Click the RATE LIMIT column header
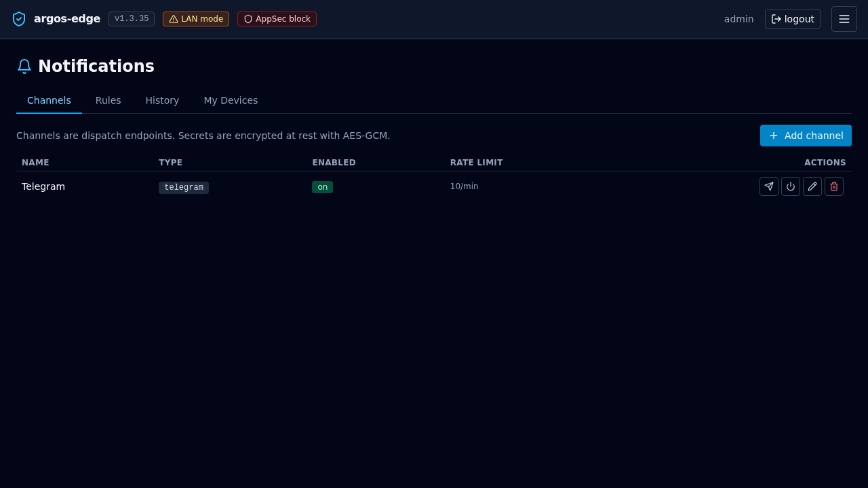868x488 pixels. pyautogui.click(x=477, y=163)
